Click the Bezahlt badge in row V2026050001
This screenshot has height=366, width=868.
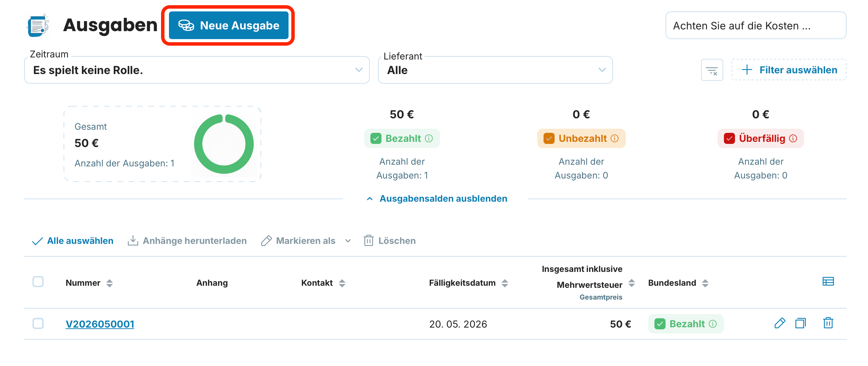click(x=686, y=324)
